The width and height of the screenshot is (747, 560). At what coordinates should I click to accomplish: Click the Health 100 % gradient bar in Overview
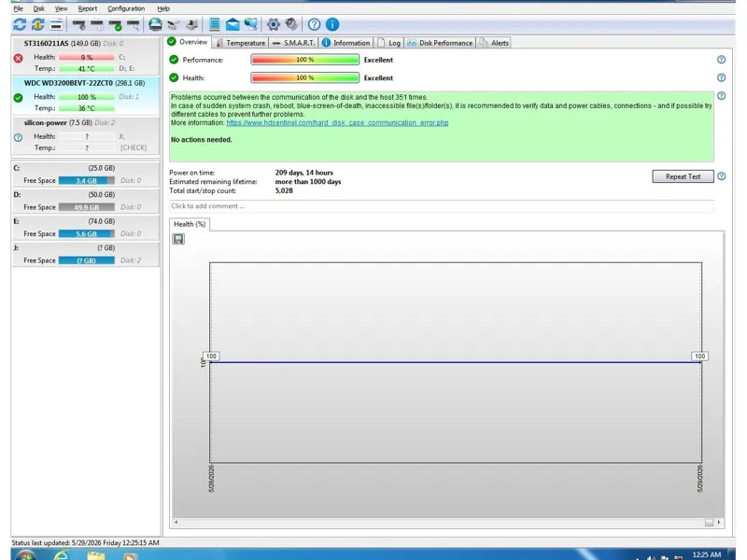coord(305,77)
